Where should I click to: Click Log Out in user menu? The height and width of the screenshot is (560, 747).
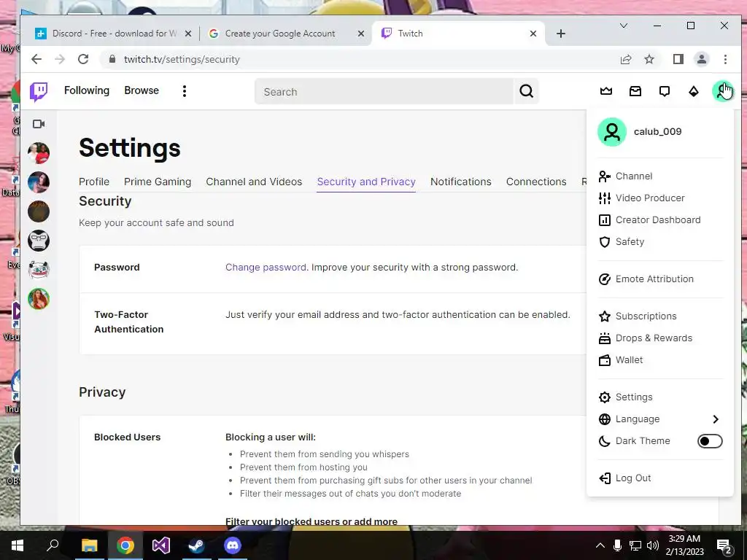[660, 478]
